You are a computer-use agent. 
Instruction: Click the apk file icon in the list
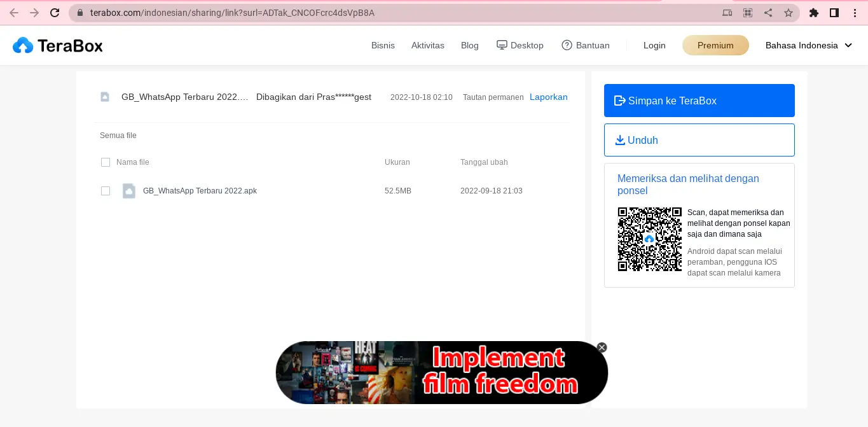tap(129, 191)
